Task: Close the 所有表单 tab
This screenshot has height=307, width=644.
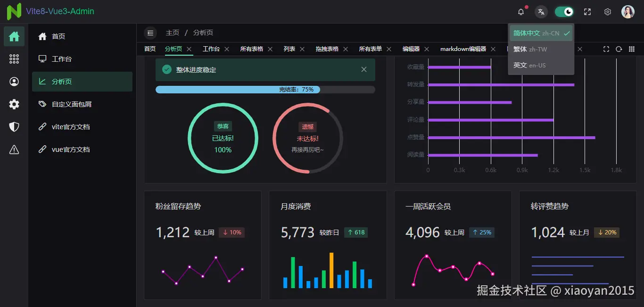Action: 389,49
